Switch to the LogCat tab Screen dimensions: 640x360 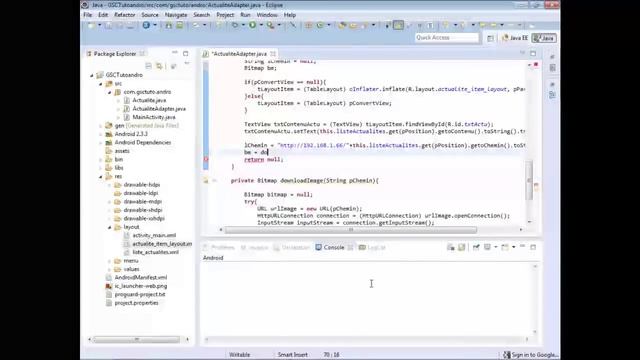pyautogui.click(x=372, y=247)
